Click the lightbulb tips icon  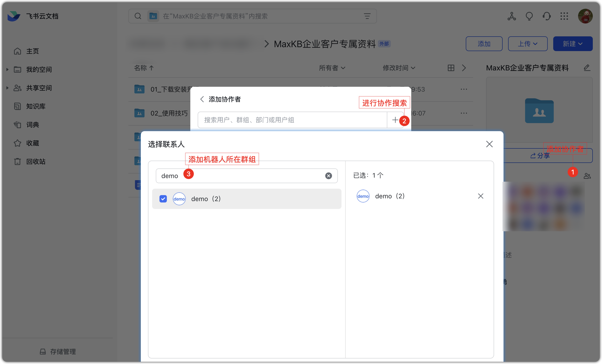[x=529, y=16]
